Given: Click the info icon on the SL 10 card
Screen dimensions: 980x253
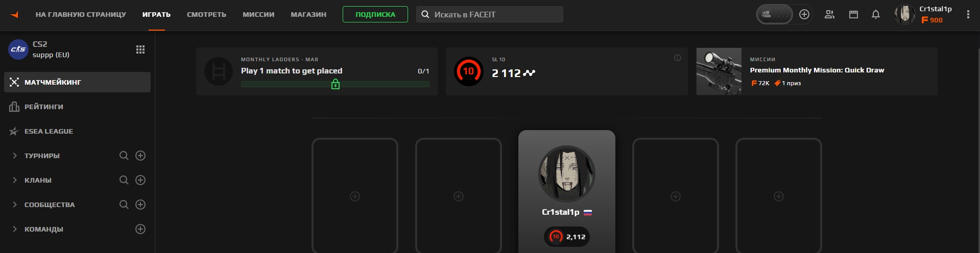Looking at the screenshot, I should 678,58.
